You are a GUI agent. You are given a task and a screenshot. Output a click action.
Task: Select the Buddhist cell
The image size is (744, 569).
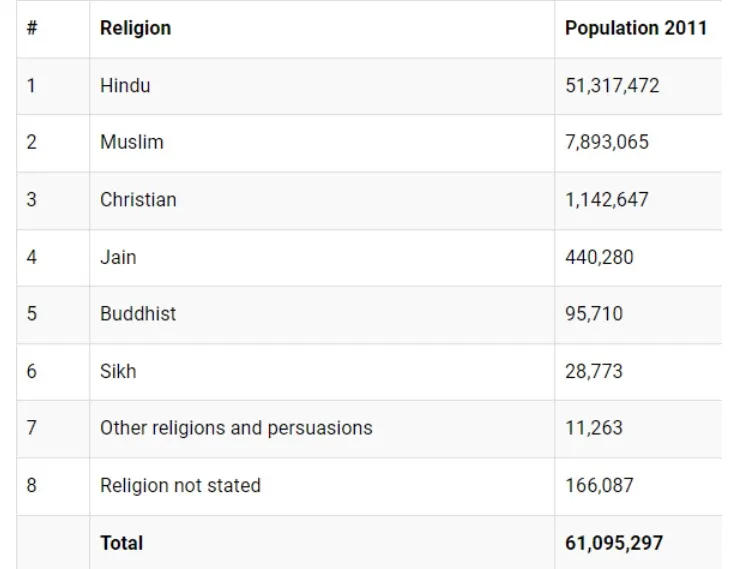[138, 313]
